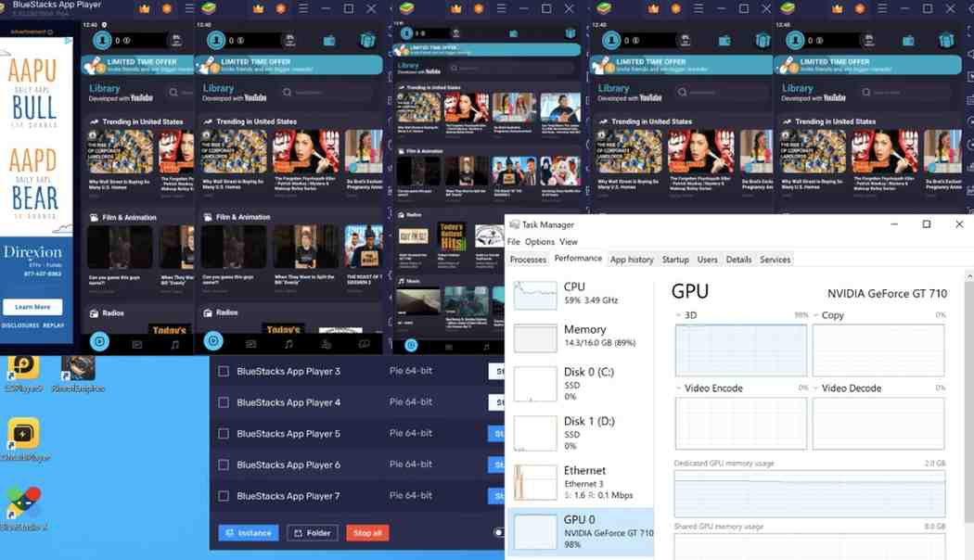Click orange coin icon in fourth BlueStacks window
Screen dimensions: 974x560
(x=676, y=8)
